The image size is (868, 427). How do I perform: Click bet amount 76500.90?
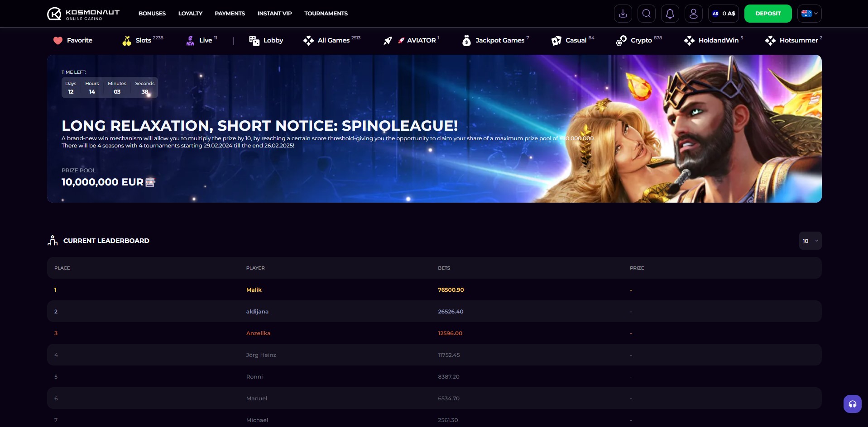click(x=451, y=289)
